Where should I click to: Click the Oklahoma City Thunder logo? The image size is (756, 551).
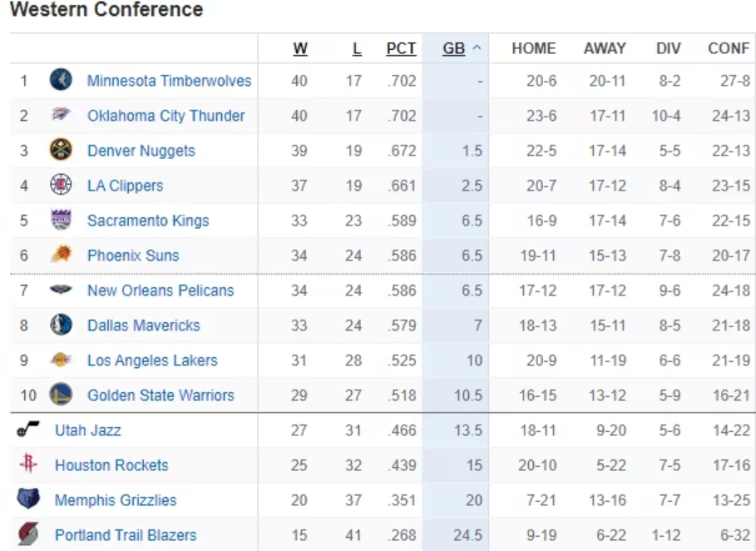pos(61,116)
